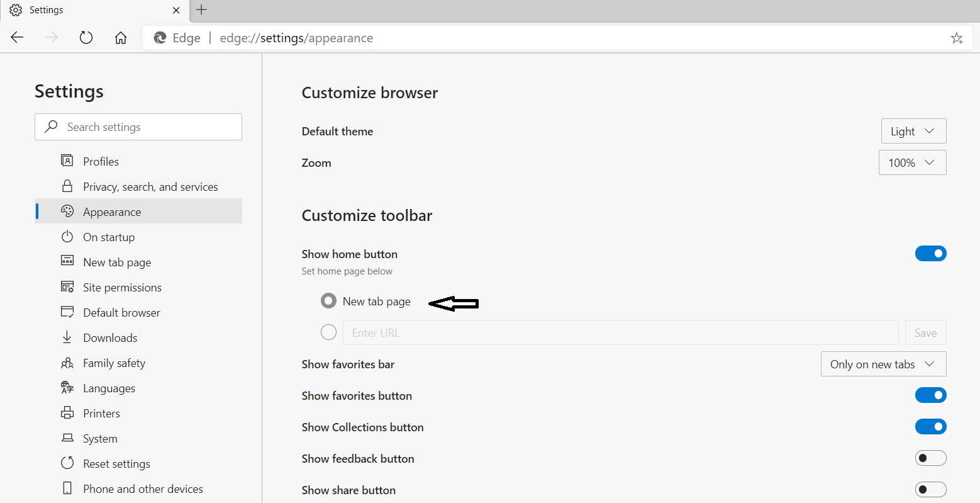Click the Appearance palette icon
The width and height of the screenshot is (980, 503).
point(67,212)
